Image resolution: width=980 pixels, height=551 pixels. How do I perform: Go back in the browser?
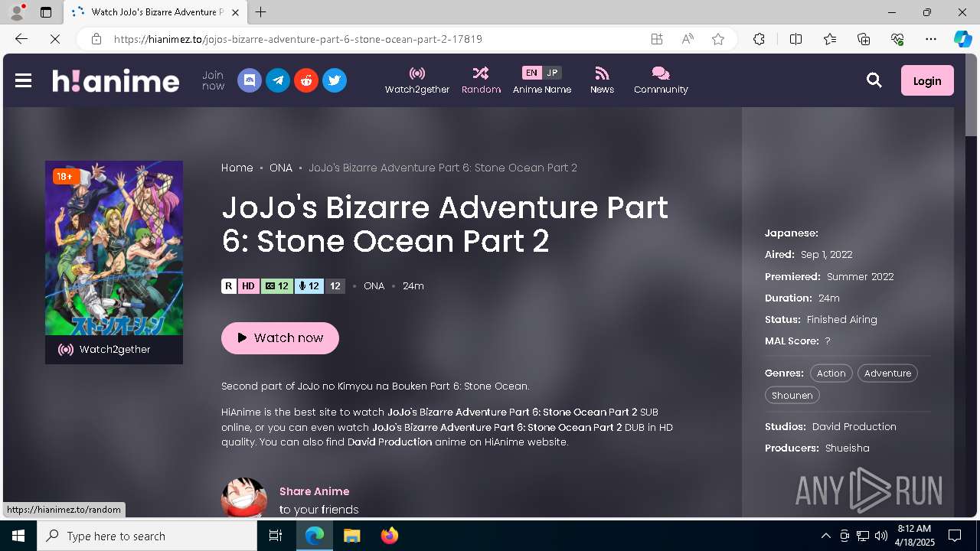pyautogui.click(x=21, y=39)
